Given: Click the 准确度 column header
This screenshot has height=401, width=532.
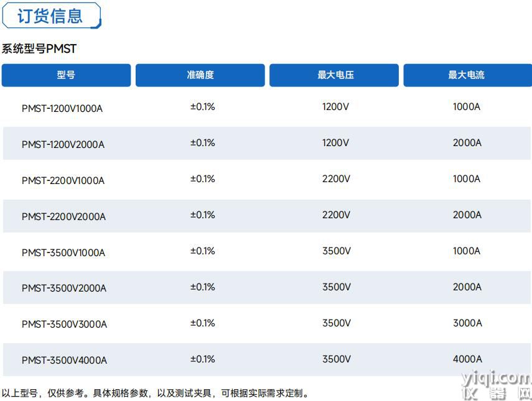Looking at the screenshot, I should (200, 75).
